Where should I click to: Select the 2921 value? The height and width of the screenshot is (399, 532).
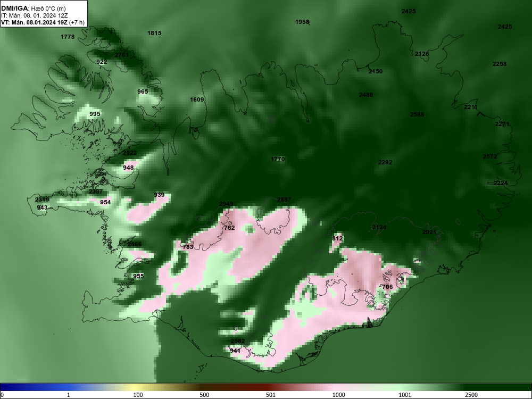(x=429, y=232)
